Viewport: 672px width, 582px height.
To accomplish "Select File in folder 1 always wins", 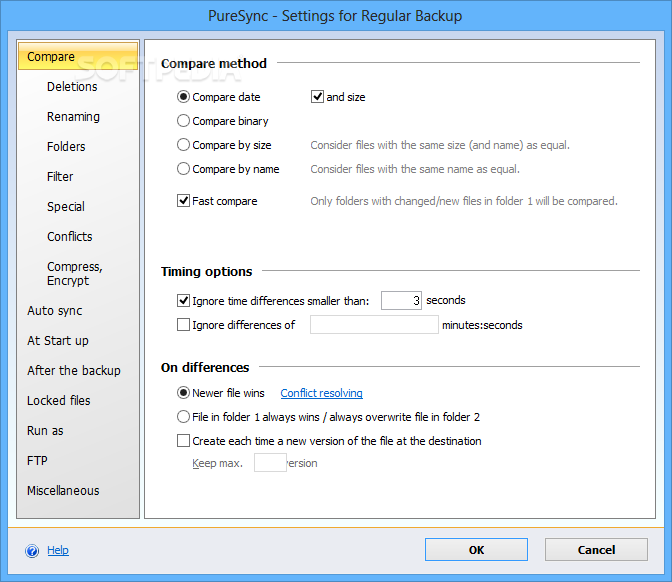I will [x=183, y=417].
